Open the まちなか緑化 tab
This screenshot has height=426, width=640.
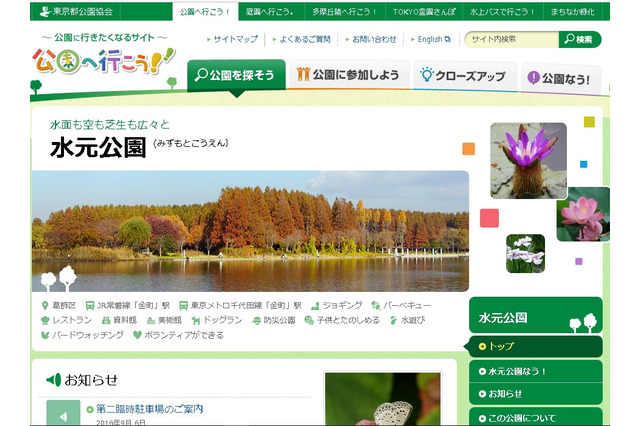(x=572, y=12)
